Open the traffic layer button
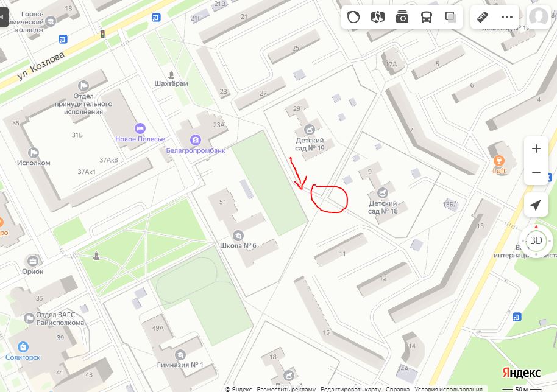Viewport: 557px width, 392px height. click(353, 16)
